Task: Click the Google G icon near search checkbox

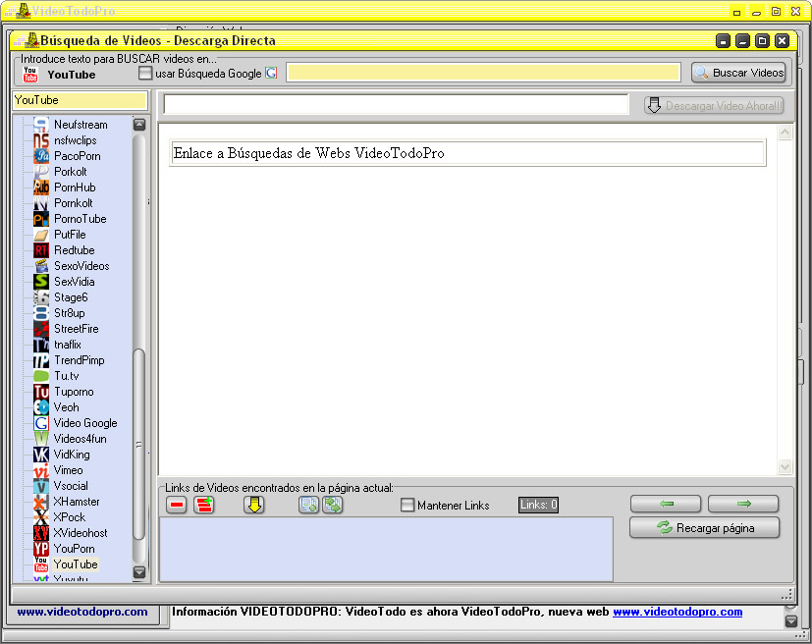Action: tap(271, 73)
